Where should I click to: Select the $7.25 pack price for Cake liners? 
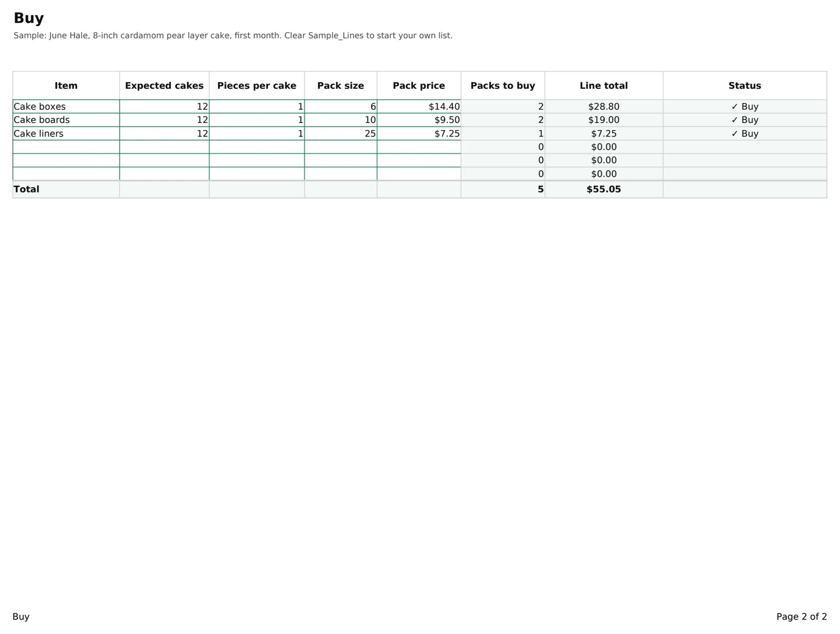pos(419,134)
